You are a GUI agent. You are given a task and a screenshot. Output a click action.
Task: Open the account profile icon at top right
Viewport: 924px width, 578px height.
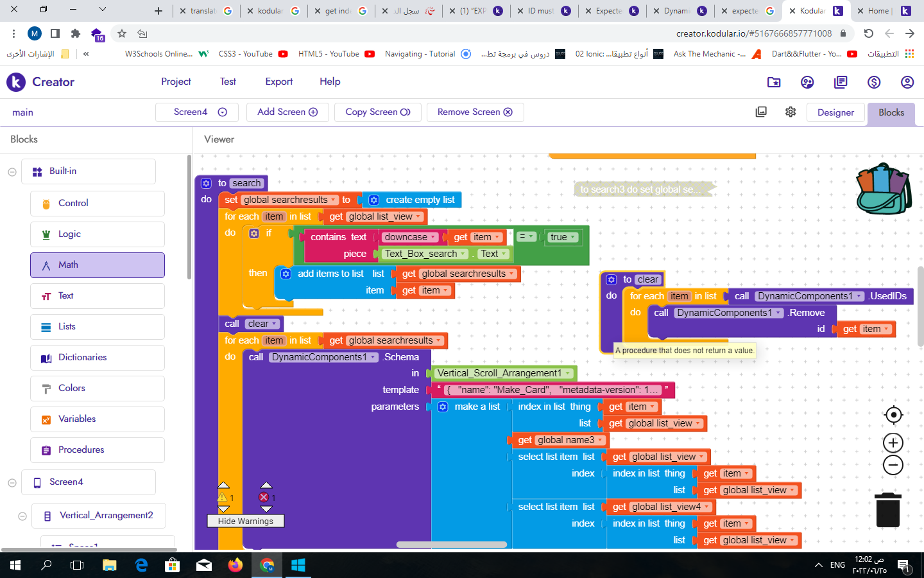(x=907, y=82)
